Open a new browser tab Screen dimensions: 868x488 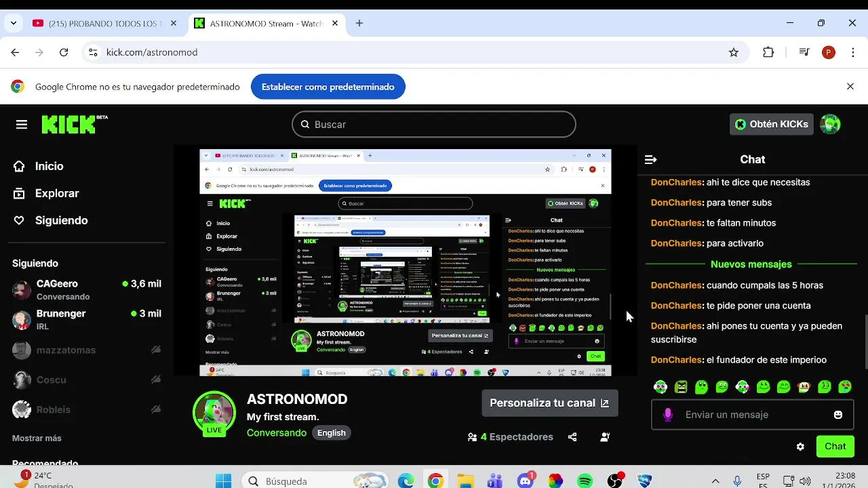(x=359, y=23)
